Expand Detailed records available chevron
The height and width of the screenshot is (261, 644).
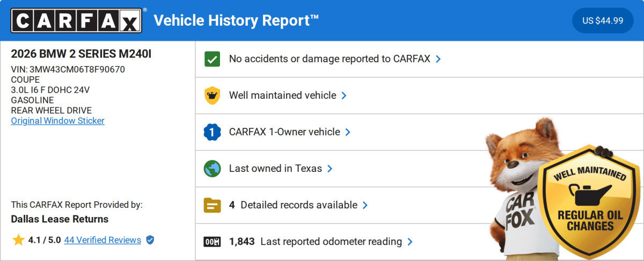coord(365,205)
